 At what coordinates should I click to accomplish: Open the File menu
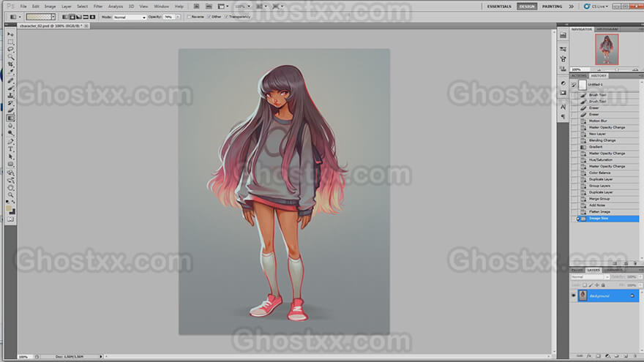pos(23,7)
